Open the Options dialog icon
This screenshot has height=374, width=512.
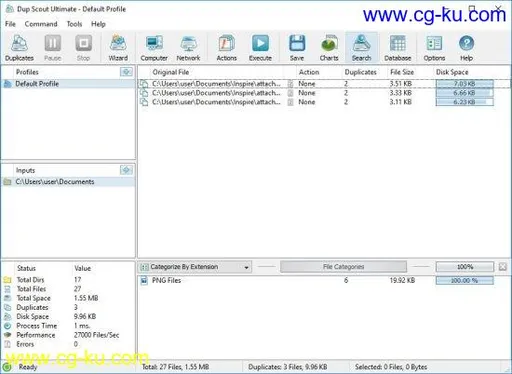click(434, 48)
